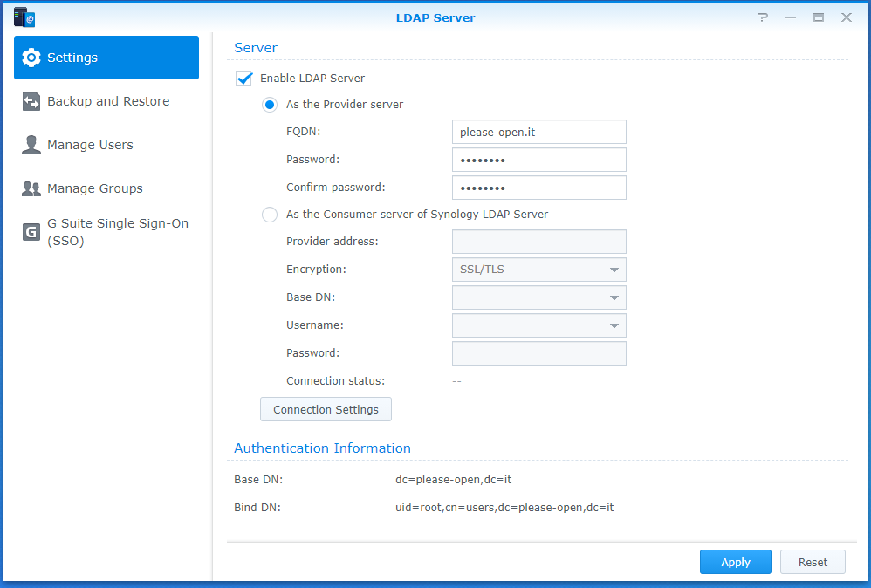Image resolution: width=871 pixels, height=588 pixels.
Task: Maximize the LDAP Server window
Action: coord(819,17)
